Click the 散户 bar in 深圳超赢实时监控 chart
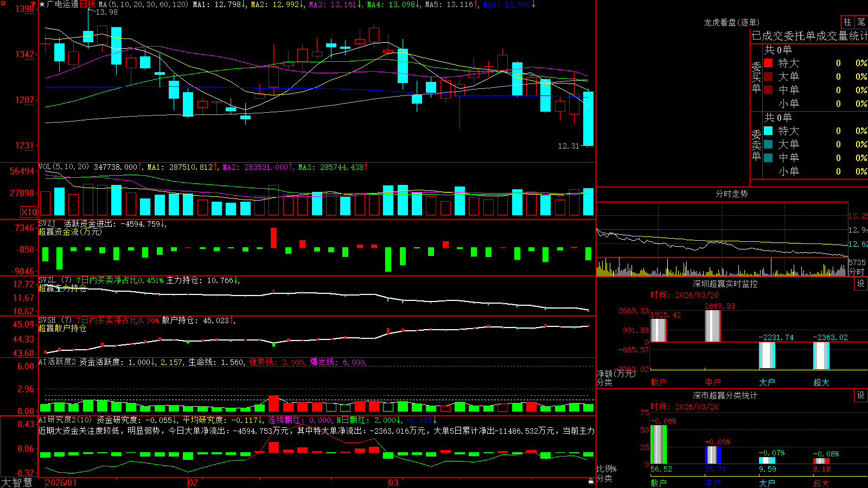Screen dimensions: 868x488 click(x=658, y=330)
